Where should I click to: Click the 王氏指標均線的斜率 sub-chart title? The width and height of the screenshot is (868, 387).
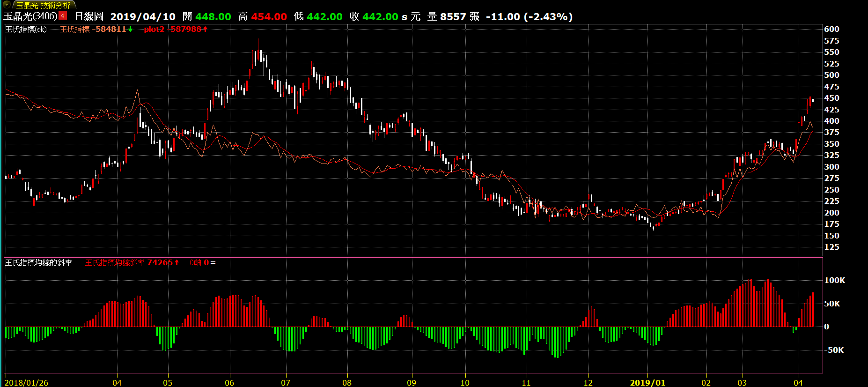[x=39, y=263]
